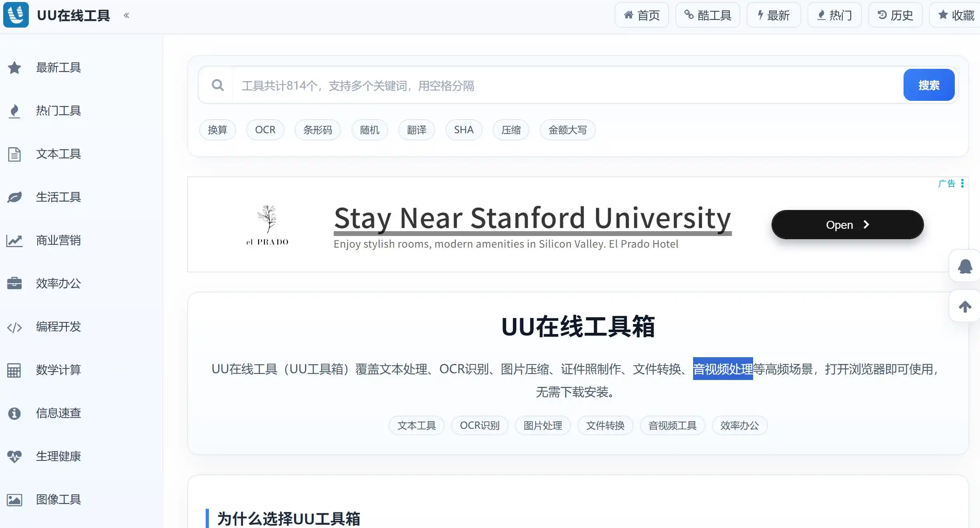This screenshot has width=980, height=528.
Task: Open 信息速查 info icon in sidebar
Action: (x=14, y=413)
